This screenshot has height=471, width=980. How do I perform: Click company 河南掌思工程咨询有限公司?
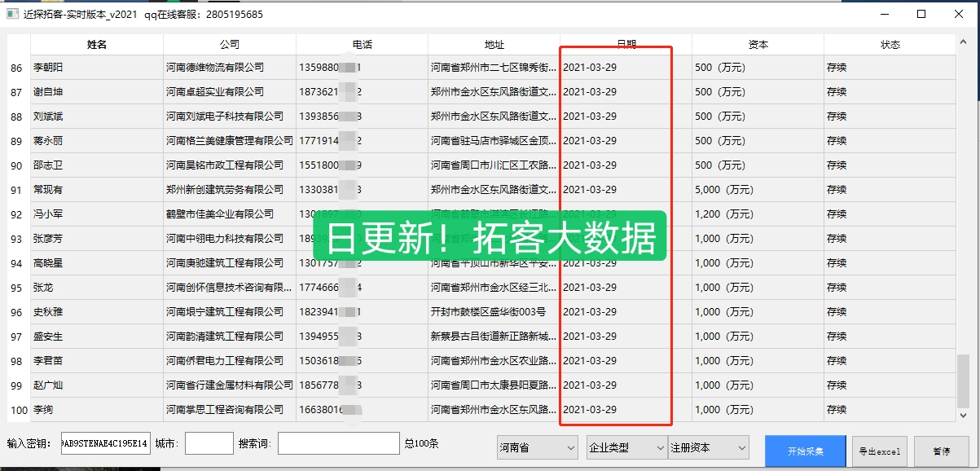(230, 410)
